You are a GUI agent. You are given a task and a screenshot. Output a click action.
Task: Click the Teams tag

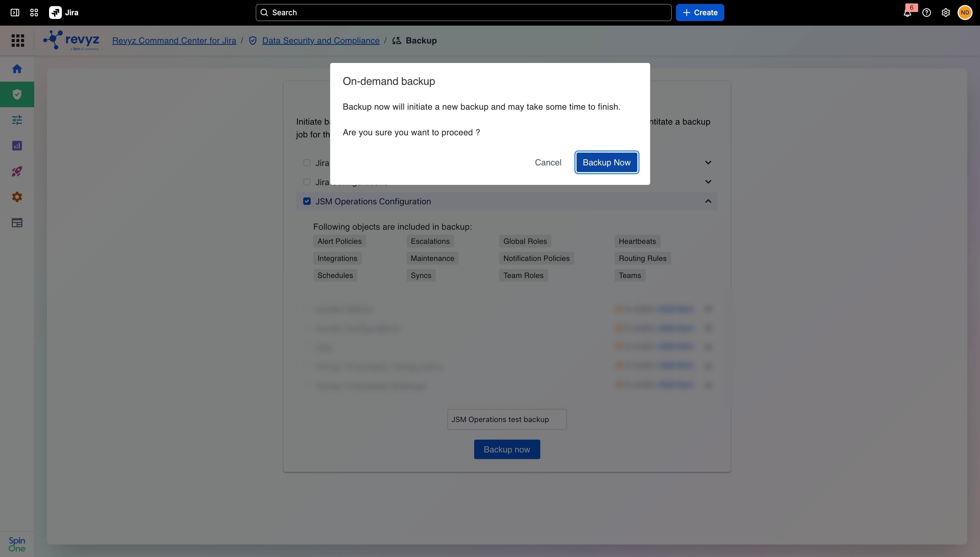pyautogui.click(x=630, y=276)
